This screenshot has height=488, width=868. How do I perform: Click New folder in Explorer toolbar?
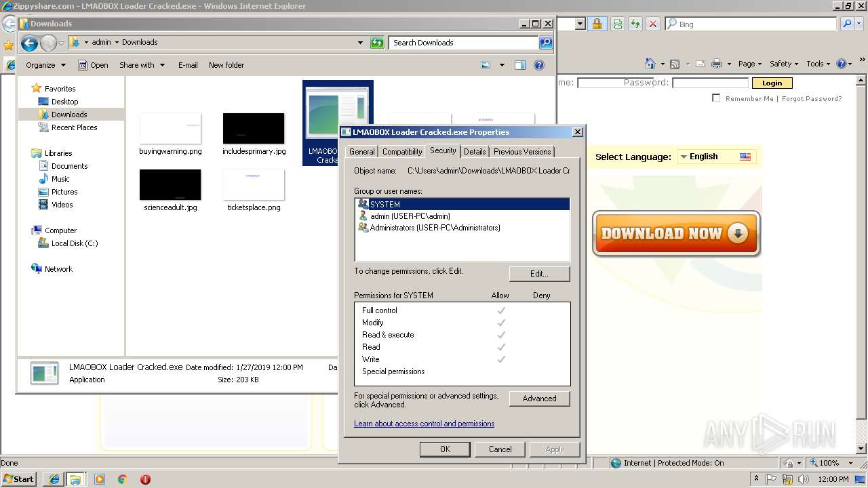(x=226, y=65)
